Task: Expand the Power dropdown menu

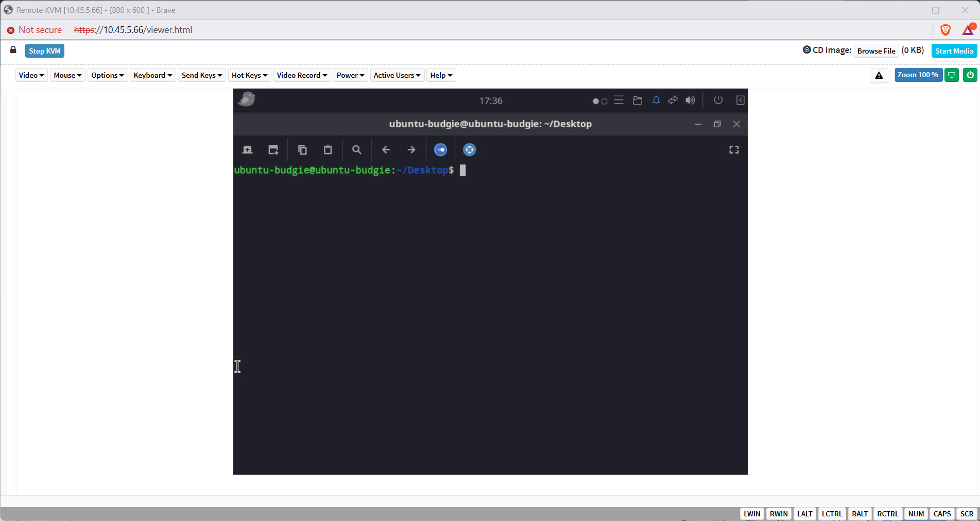Action: (350, 75)
